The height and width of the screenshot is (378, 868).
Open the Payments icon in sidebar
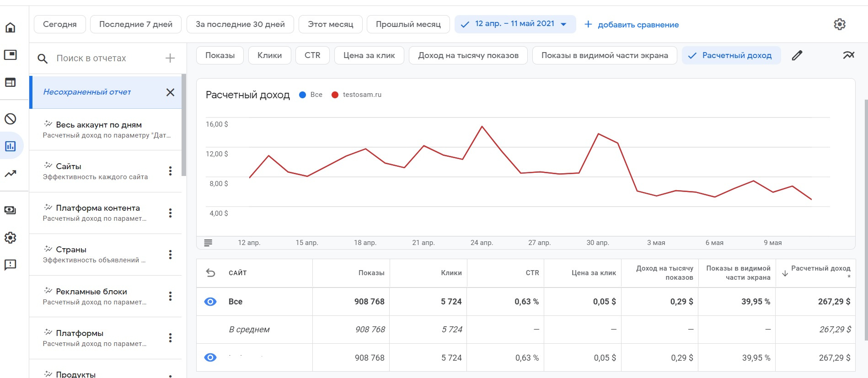[10, 210]
